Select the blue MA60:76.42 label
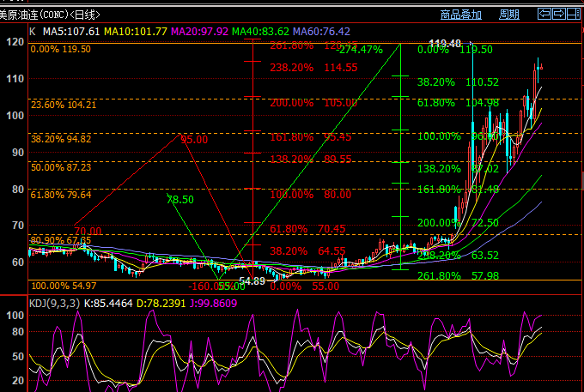584x392 pixels. click(321, 31)
